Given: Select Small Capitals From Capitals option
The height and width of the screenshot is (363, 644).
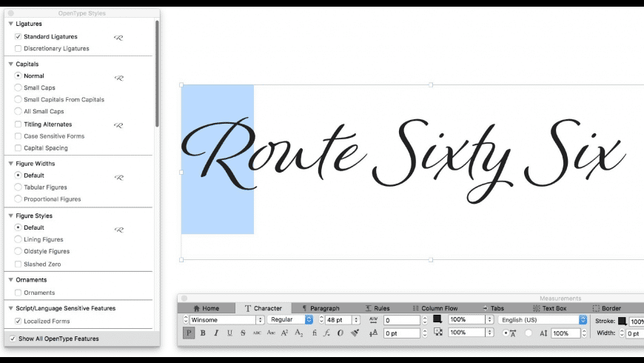Looking at the screenshot, I should 18,99.
